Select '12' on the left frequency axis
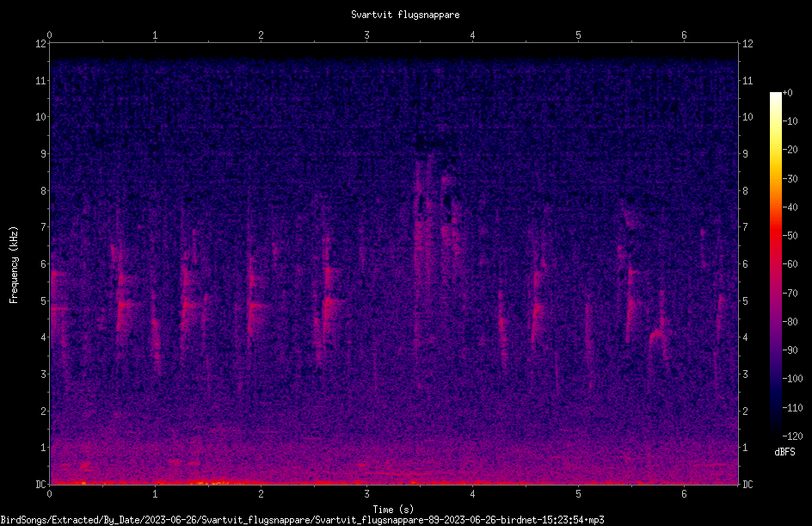812x526 pixels. click(x=41, y=44)
